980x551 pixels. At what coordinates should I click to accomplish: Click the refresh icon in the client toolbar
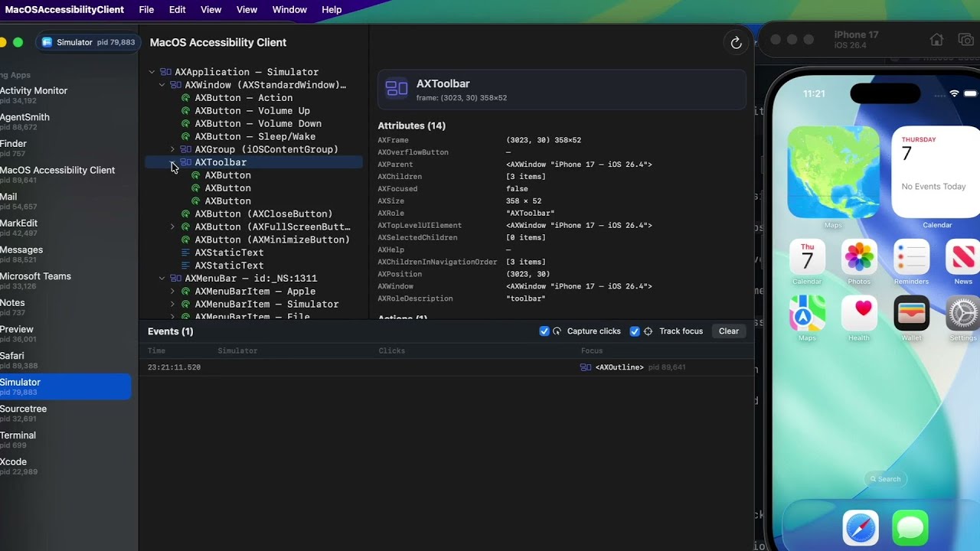coord(736,43)
